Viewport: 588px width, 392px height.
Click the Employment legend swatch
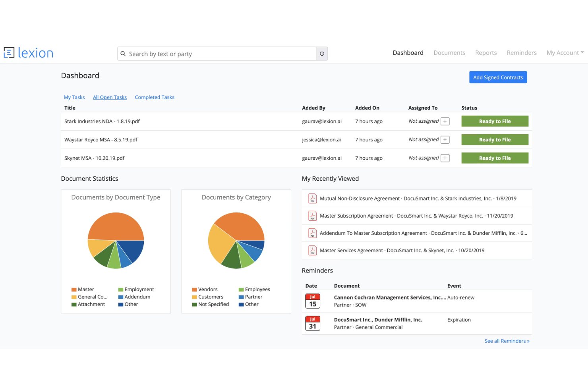click(x=121, y=290)
